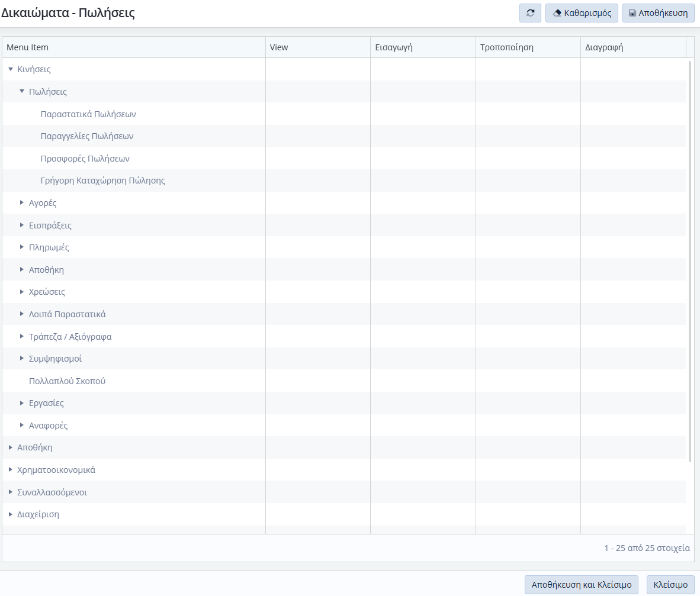
Task: Click the Πωλήσεις tree label
Action: point(48,92)
